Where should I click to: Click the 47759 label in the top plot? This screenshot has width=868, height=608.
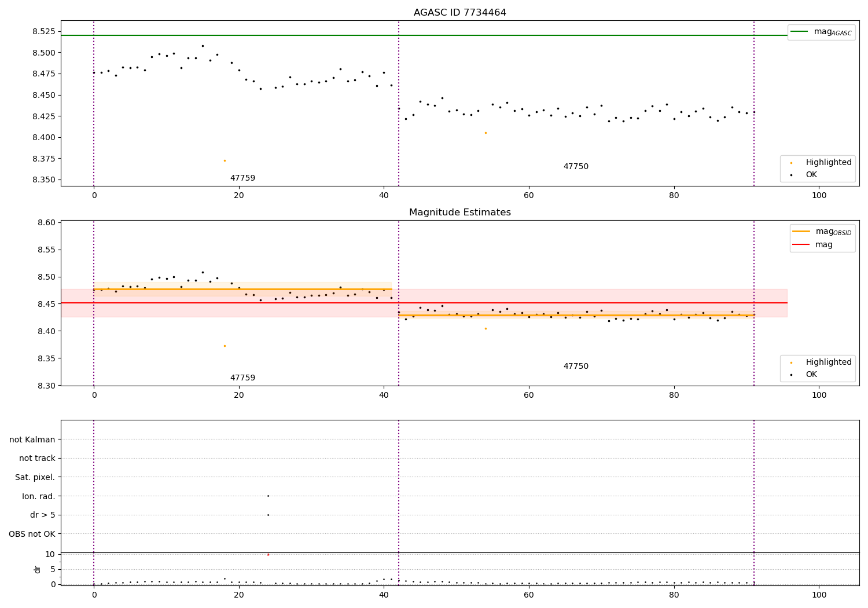click(x=242, y=178)
